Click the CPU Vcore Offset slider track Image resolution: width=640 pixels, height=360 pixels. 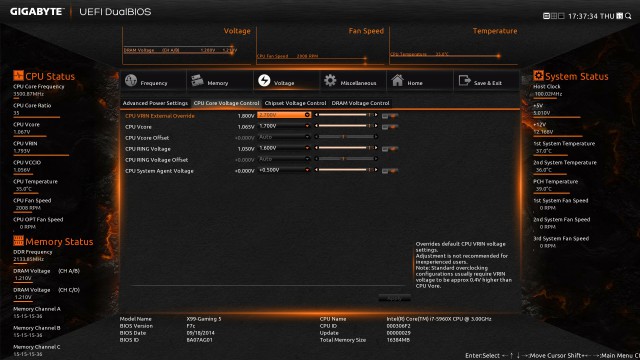346,137
